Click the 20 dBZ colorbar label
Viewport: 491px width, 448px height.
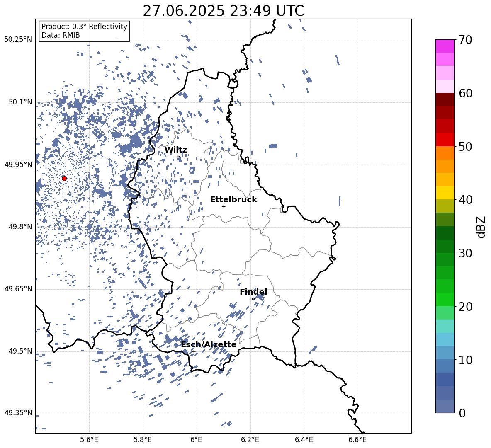click(465, 307)
